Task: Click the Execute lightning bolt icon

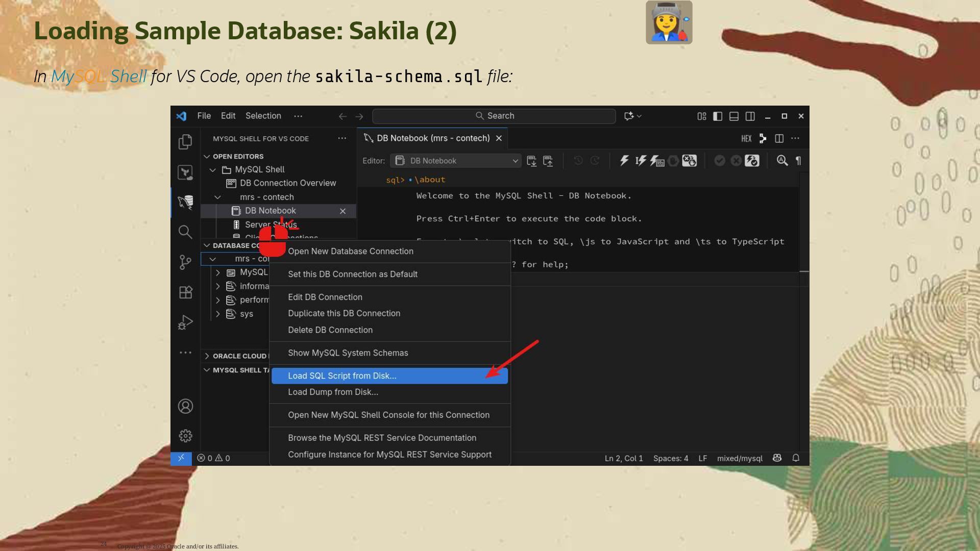Action: pos(624,161)
